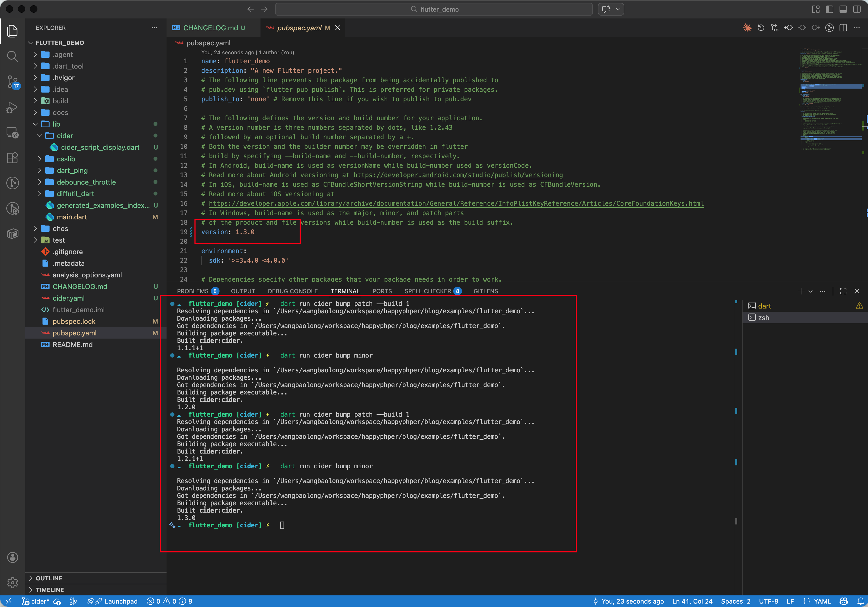
Task: Click the notifications bell in status bar
Action: [860, 601]
